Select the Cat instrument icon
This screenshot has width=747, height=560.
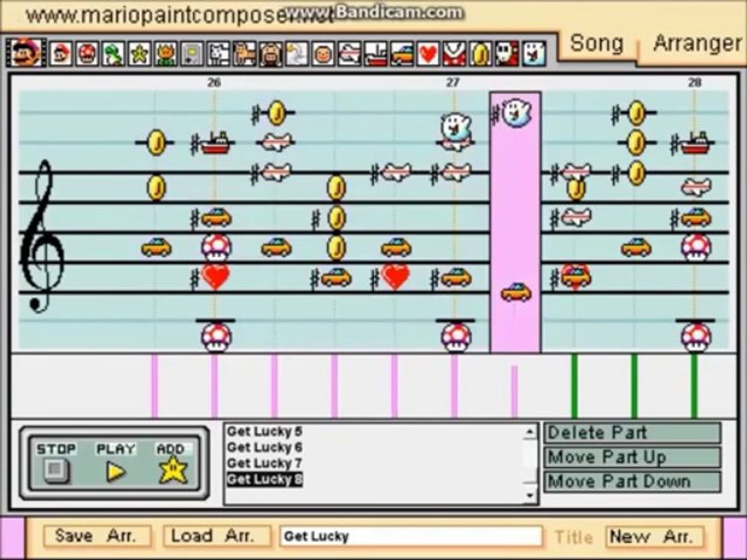244,54
